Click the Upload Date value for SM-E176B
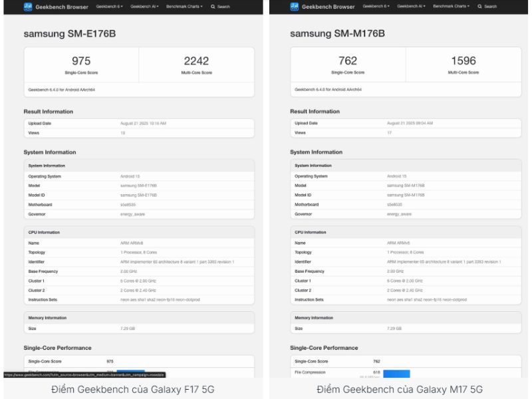The image size is (532, 399). pyautogui.click(x=143, y=124)
